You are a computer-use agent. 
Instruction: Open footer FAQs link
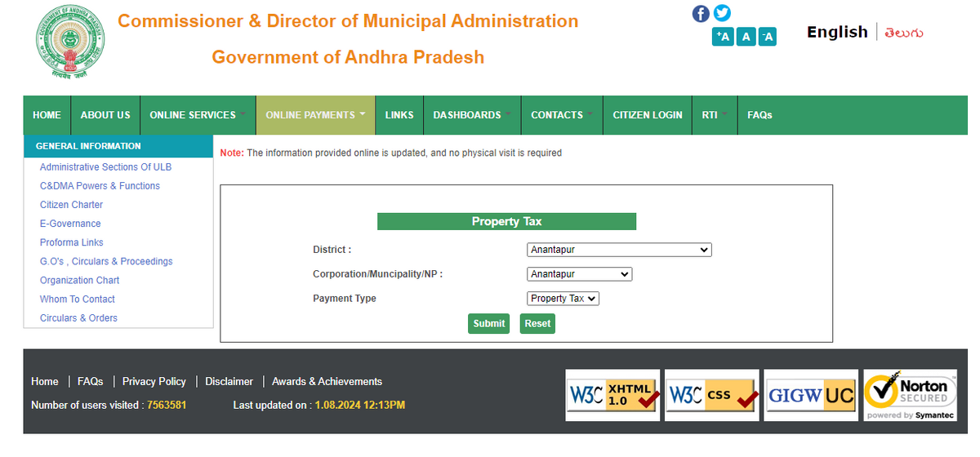[91, 381]
